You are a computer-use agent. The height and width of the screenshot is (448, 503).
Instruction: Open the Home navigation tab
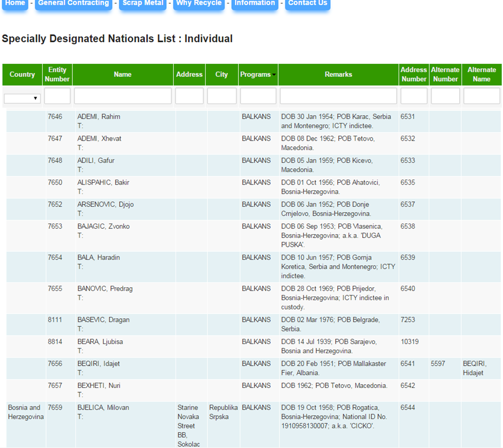(15, 4)
